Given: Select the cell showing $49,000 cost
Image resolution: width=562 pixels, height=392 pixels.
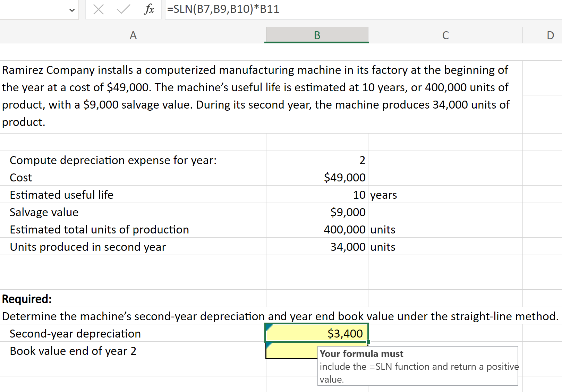Looking at the screenshot, I should tap(316, 177).
